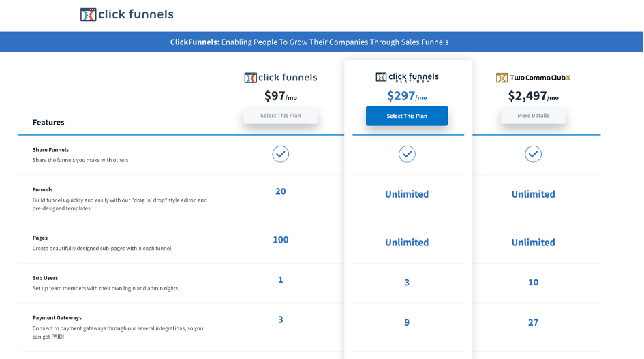The height and width of the screenshot is (359, 644).
Task: Click Share Funnels checkmark under Platinum plan
Action: [407, 154]
